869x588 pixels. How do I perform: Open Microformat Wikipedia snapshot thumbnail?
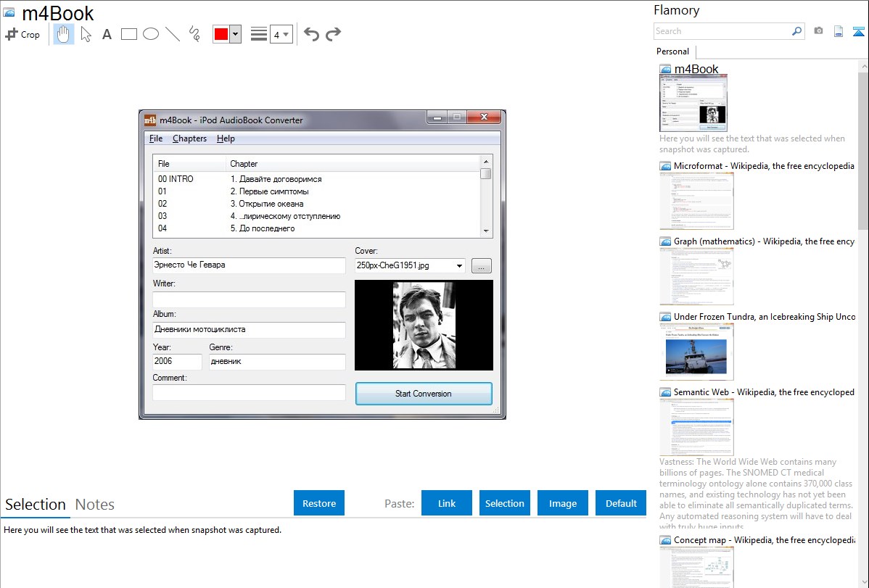[x=696, y=201]
